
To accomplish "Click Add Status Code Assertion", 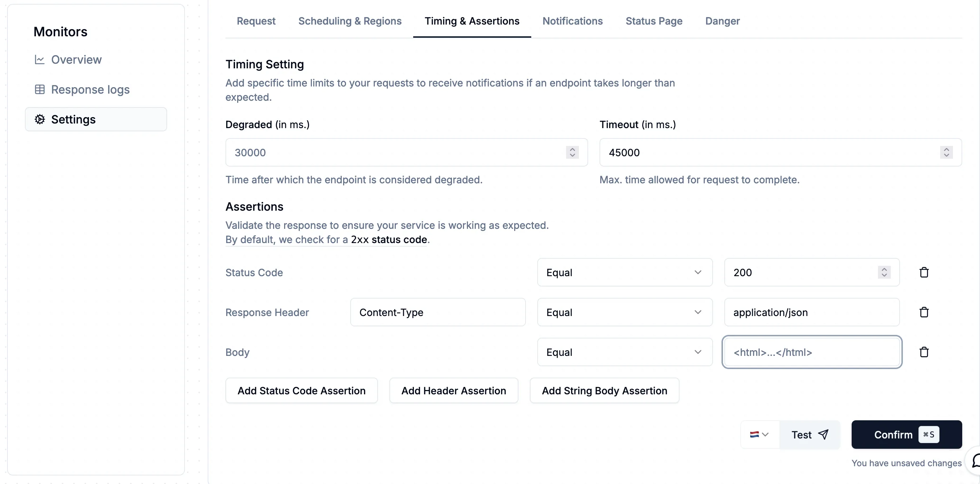I will (x=301, y=390).
